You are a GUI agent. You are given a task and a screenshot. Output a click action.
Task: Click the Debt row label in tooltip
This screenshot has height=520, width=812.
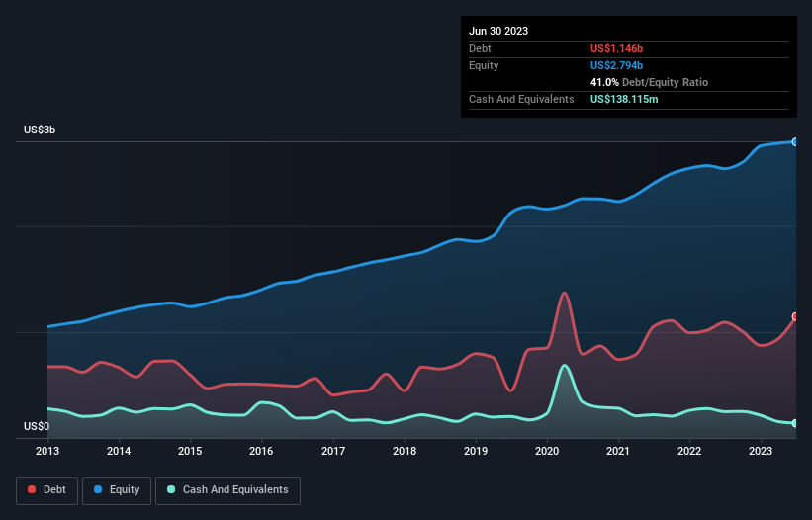coord(480,48)
